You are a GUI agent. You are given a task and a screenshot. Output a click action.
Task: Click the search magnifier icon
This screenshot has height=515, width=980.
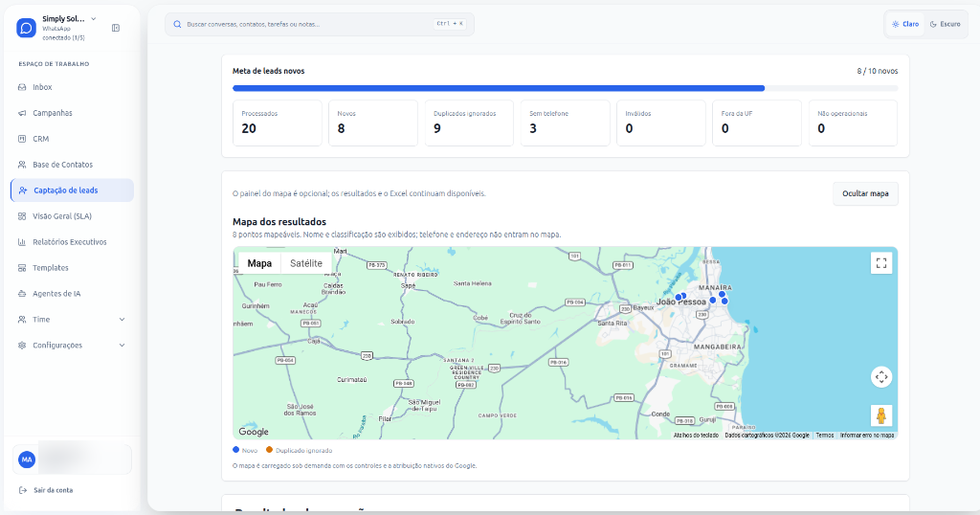coord(177,24)
